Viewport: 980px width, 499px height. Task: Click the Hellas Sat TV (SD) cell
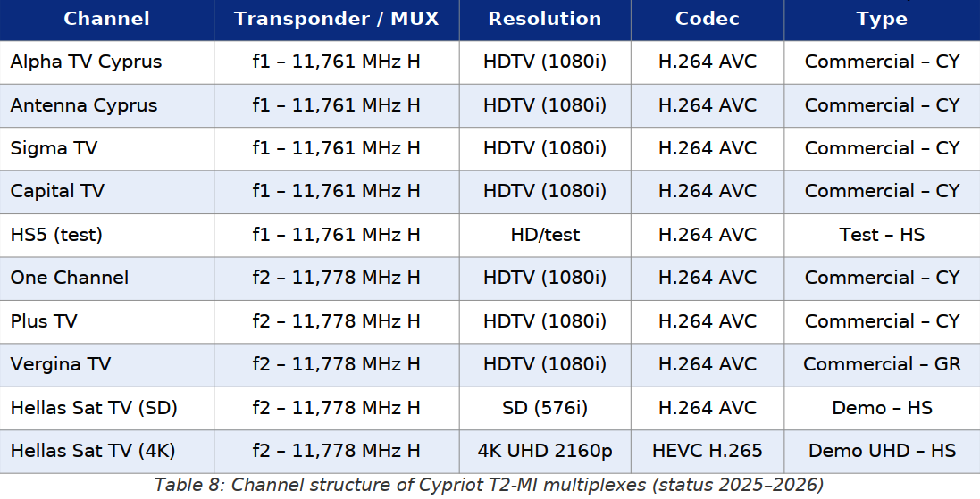[x=94, y=408]
